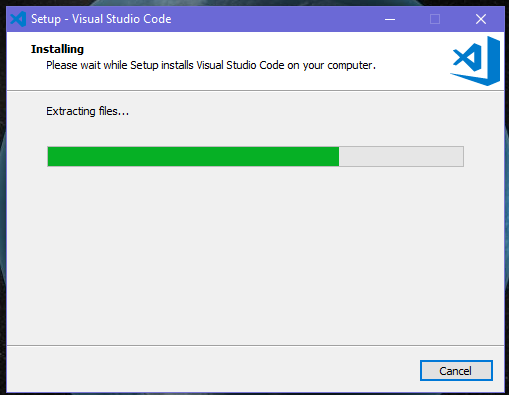Image resolution: width=509 pixels, height=395 pixels.
Task: Click blank white header area below the description
Action: (233, 81)
